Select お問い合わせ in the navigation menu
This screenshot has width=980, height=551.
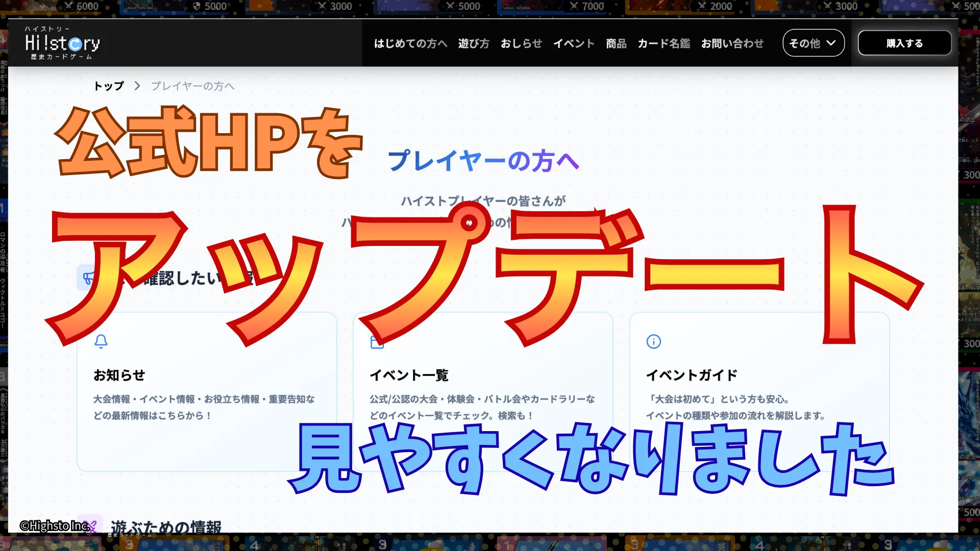pos(732,44)
